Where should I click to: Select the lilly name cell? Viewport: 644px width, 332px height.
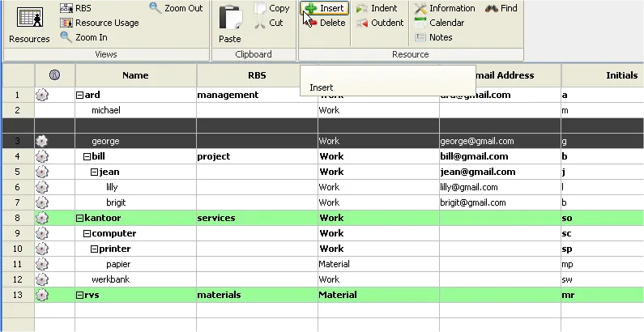pyautogui.click(x=135, y=187)
